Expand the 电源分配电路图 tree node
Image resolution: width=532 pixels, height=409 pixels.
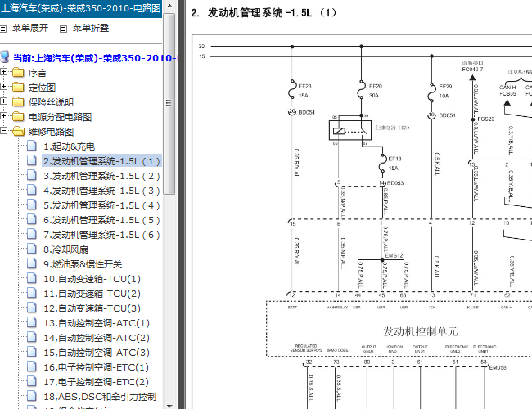pos(4,115)
